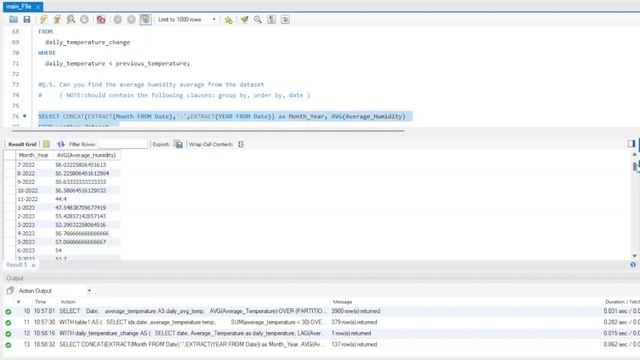The height and width of the screenshot is (360, 640).
Task: Toggle auto-commit mode button
Action: pyautogui.click(x=145, y=19)
